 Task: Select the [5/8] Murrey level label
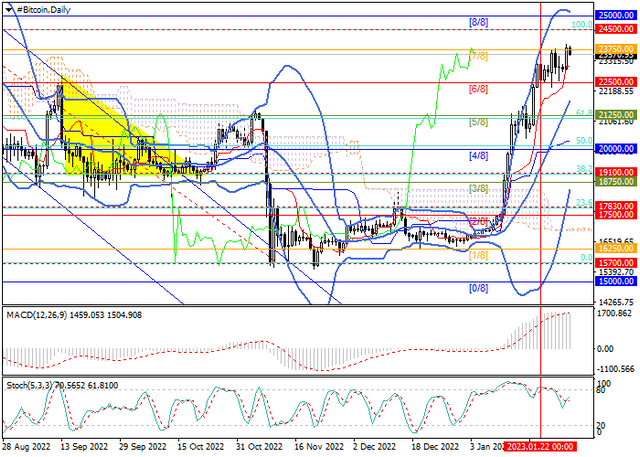pyautogui.click(x=478, y=122)
